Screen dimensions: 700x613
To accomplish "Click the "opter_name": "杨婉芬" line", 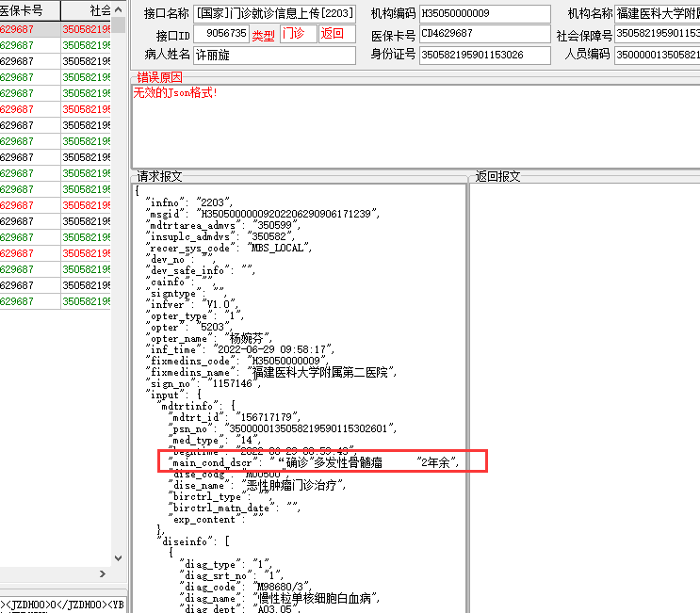I will pyautogui.click(x=209, y=339).
